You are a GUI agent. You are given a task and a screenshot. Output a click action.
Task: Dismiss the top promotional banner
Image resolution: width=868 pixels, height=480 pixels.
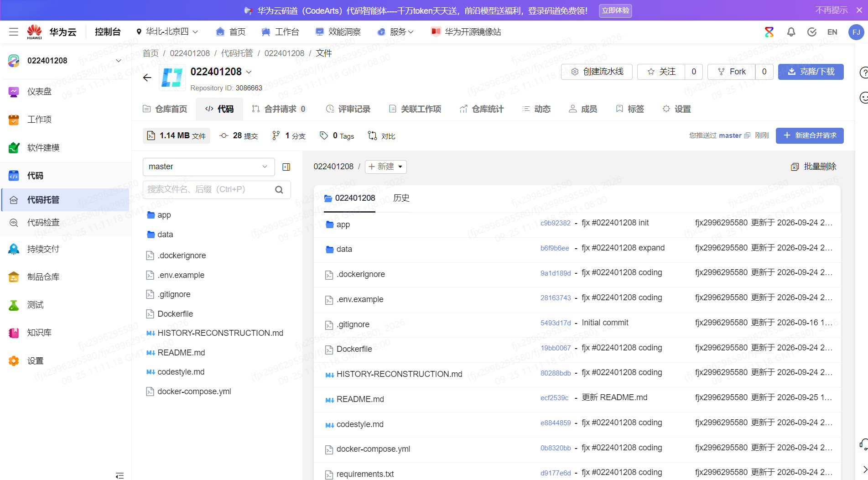(859, 10)
